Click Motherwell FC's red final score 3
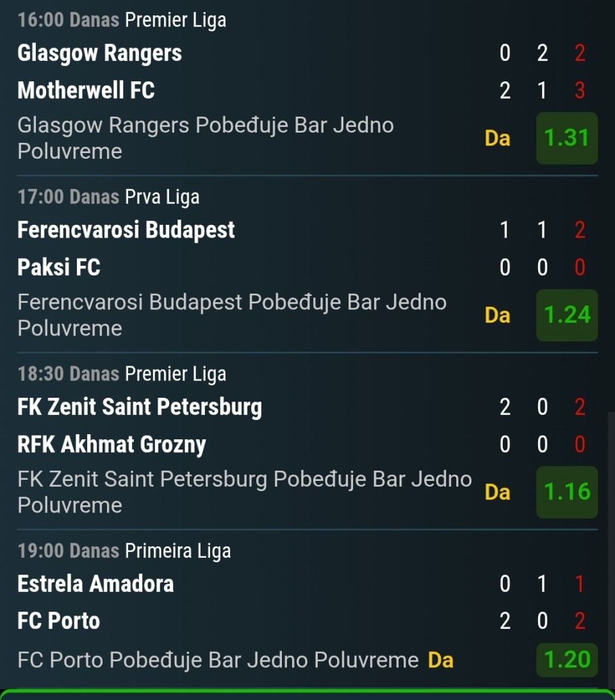The width and height of the screenshot is (615, 700). click(x=580, y=90)
